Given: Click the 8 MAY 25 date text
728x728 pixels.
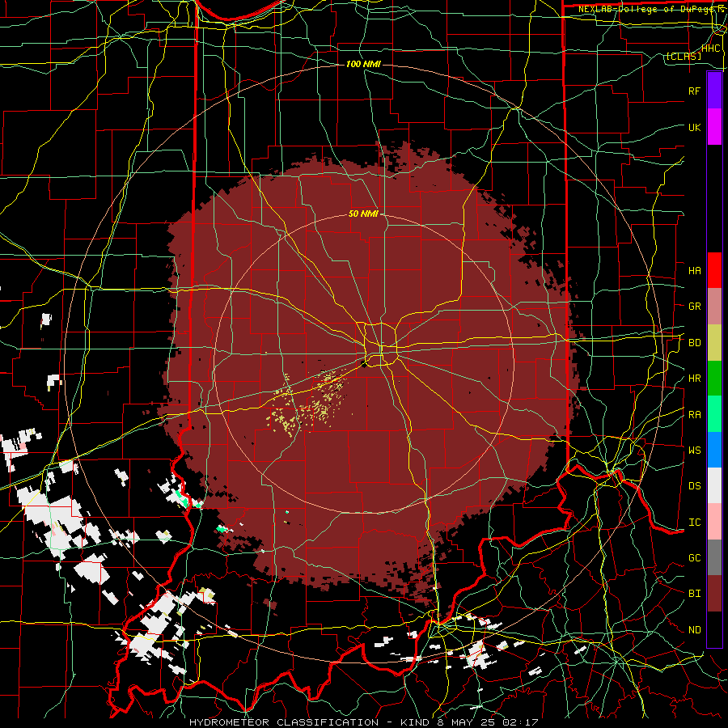Looking at the screenshot, I should [x=464, y=722].
